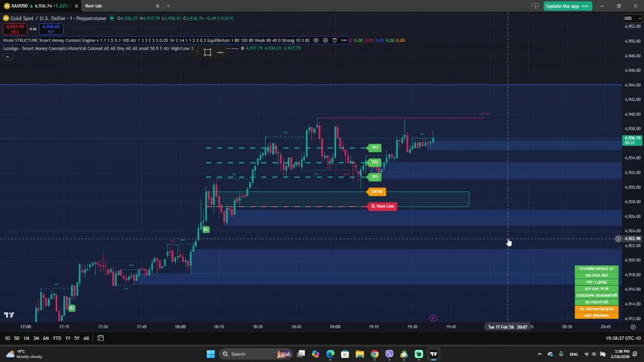Open File Explorer from taskbar

[x=360, y=354]
